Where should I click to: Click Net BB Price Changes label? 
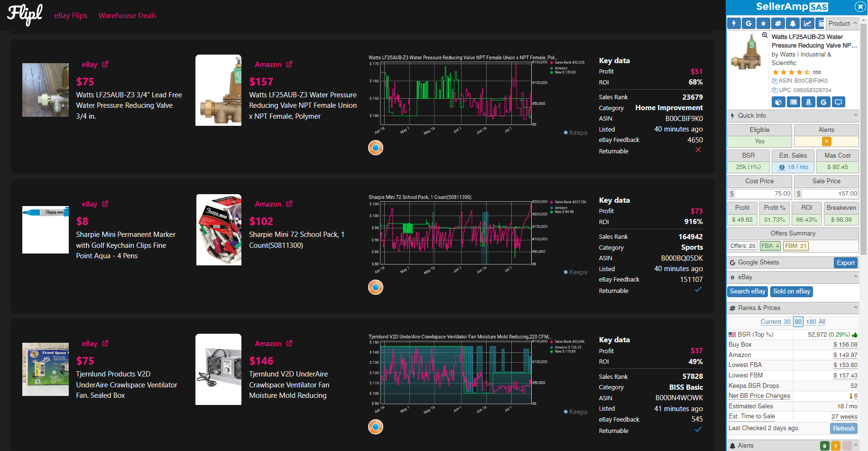tap(759, 396)
